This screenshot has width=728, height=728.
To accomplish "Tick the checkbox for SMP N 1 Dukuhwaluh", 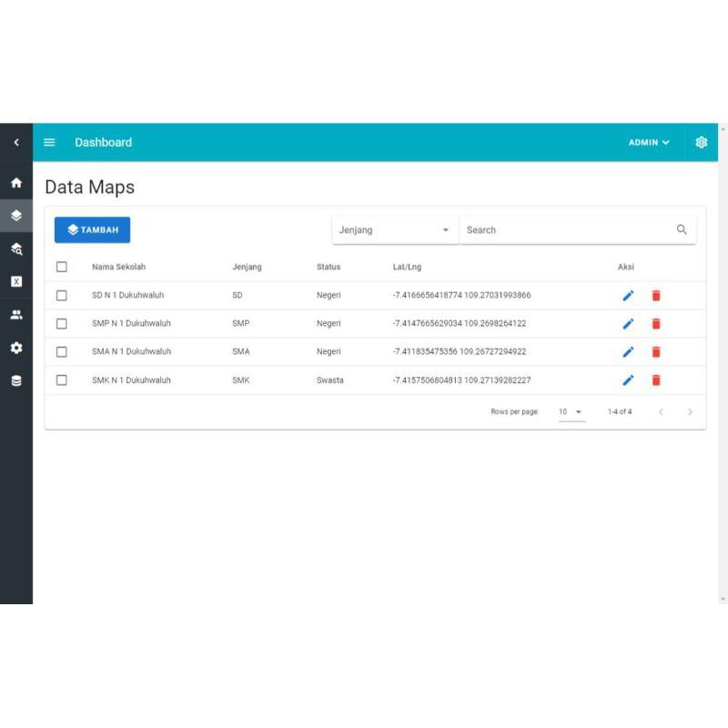I will tap(62, 323).
